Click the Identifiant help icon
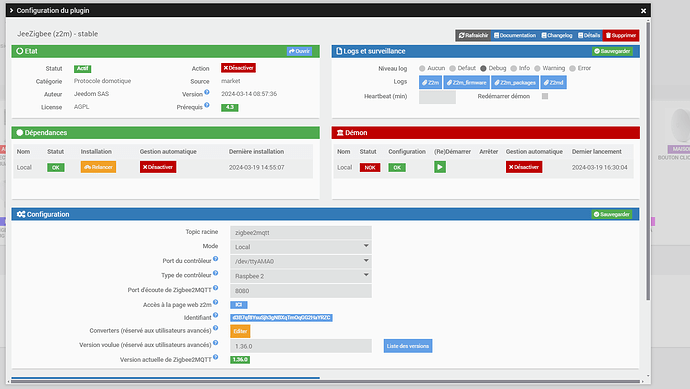 click(x=216, y=315)
